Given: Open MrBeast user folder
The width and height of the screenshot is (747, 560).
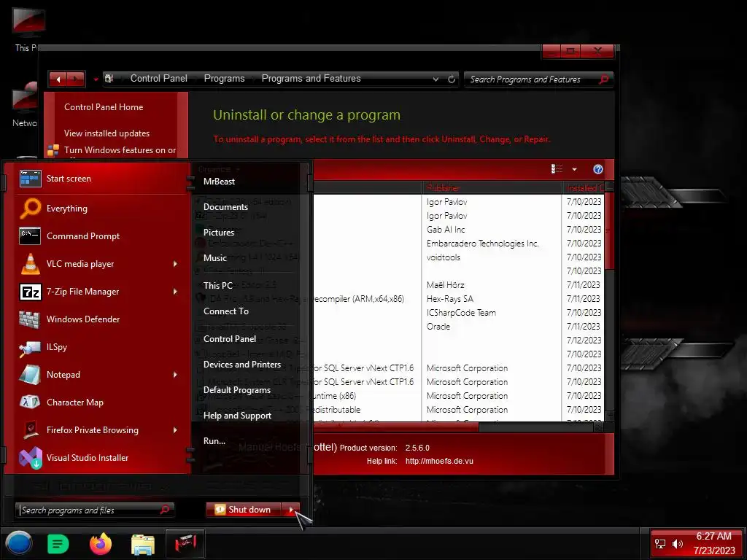Looking at the screenshot, I should pyautogui.click(x=219, y=182).
